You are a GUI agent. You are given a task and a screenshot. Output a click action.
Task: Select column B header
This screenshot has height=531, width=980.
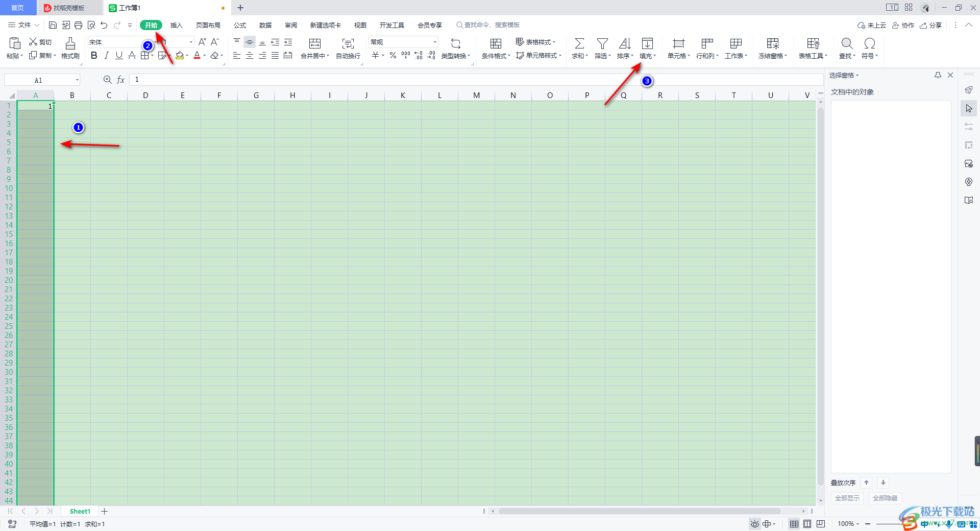pos(72,95)
